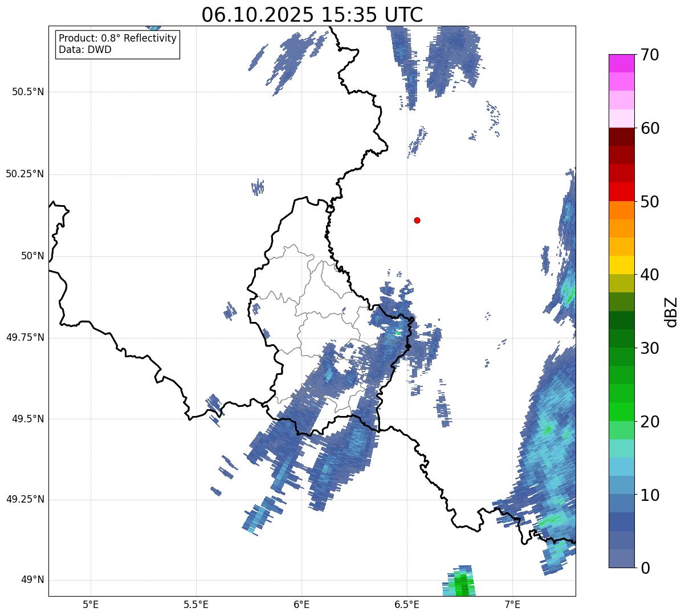Click the 6.5°E longitude label

407,604
